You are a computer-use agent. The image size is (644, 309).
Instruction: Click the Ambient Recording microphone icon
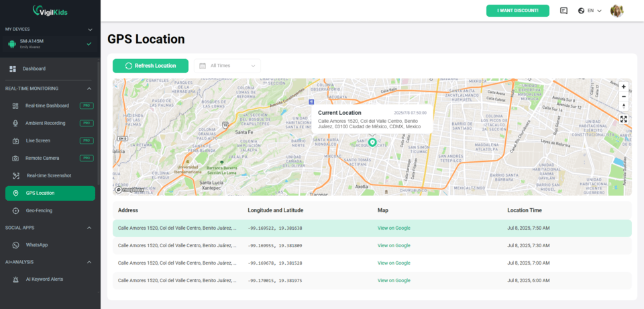(15, 123)
